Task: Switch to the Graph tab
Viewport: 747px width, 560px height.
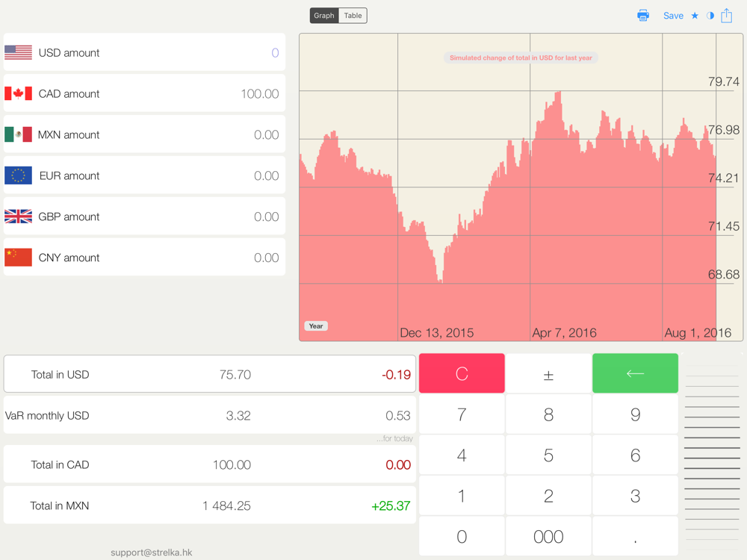Action: point(324,16)
